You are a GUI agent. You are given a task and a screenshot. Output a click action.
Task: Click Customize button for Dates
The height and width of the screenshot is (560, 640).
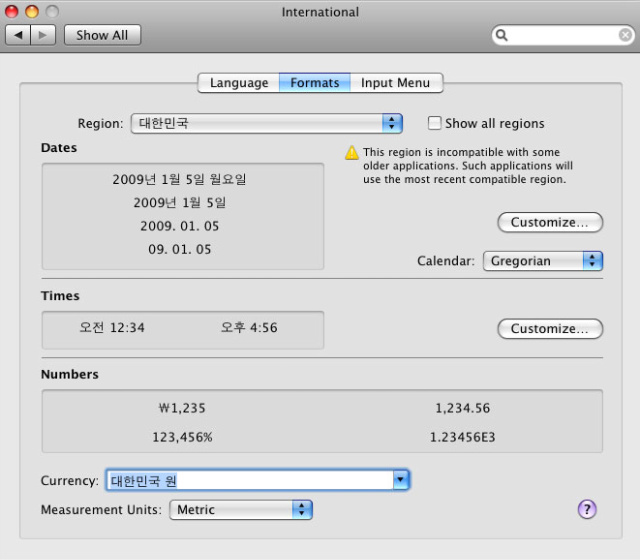[550, 222]
